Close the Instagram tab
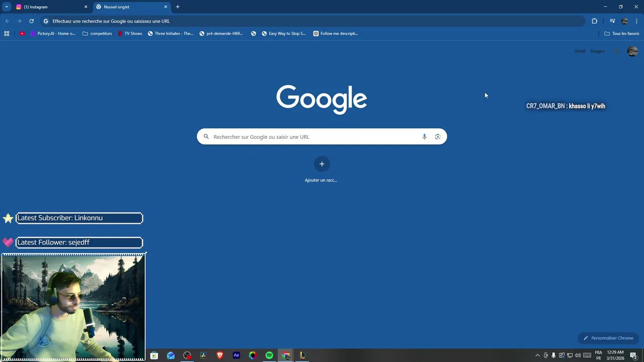Screen dimensions: 644x362 86,7
